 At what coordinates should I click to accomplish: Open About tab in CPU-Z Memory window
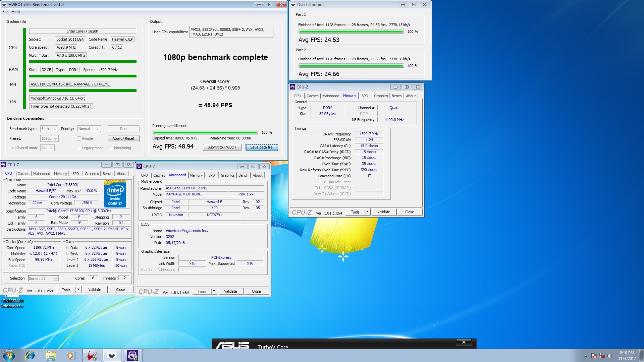411,96
